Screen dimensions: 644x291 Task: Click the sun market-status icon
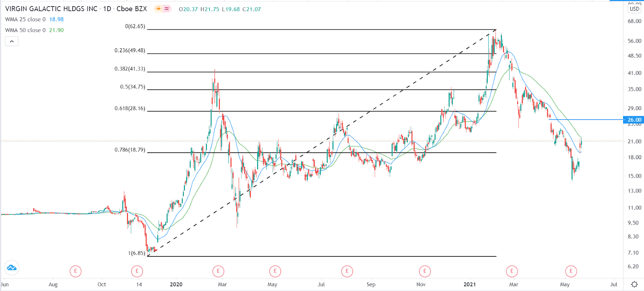(159, 8)
